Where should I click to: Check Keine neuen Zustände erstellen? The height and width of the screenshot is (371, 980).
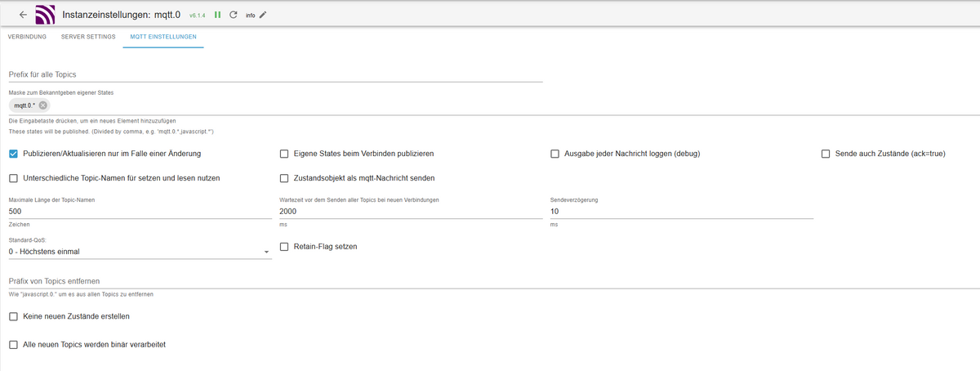click(13, 316)
